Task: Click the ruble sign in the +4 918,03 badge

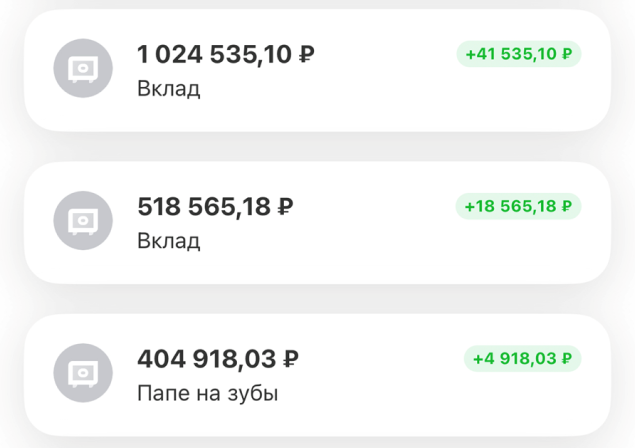Action: pyautogui.click(x=567, y=358)
